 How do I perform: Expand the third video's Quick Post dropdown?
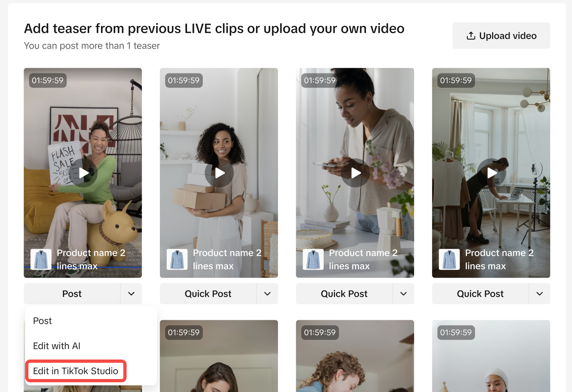click(403, 294)
